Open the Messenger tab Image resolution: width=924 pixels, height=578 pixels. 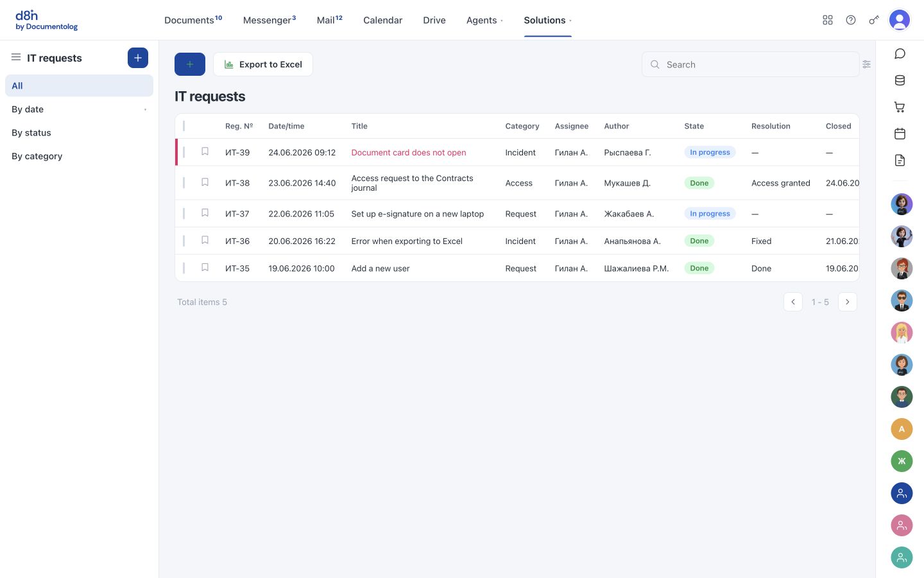point(269,20)
